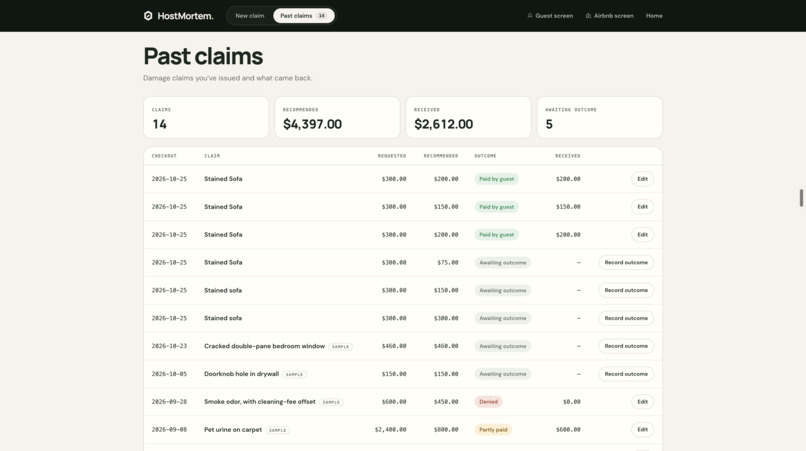Click the CHECKOUT column header
The height and width of the screenshot is (451, 806).
coord(164,156)
